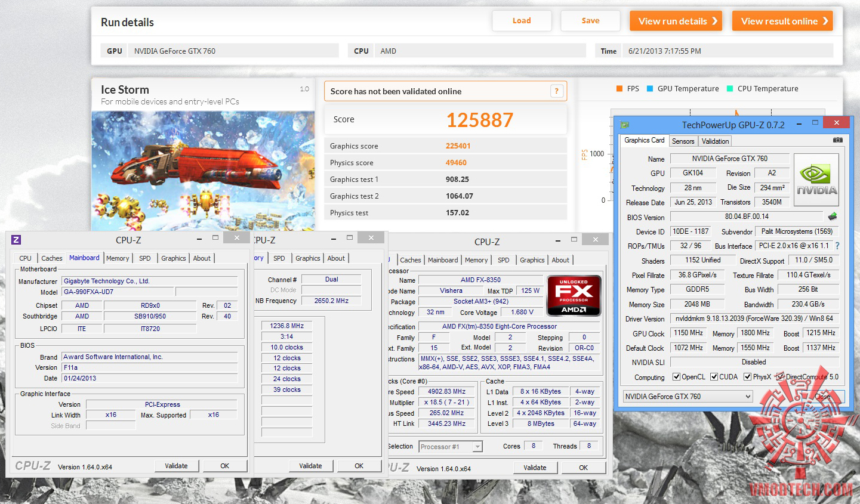Open Caches tab in the FX-8350 CPU-Z window
This screenshot has width=860, height=504.
[411, 260]
